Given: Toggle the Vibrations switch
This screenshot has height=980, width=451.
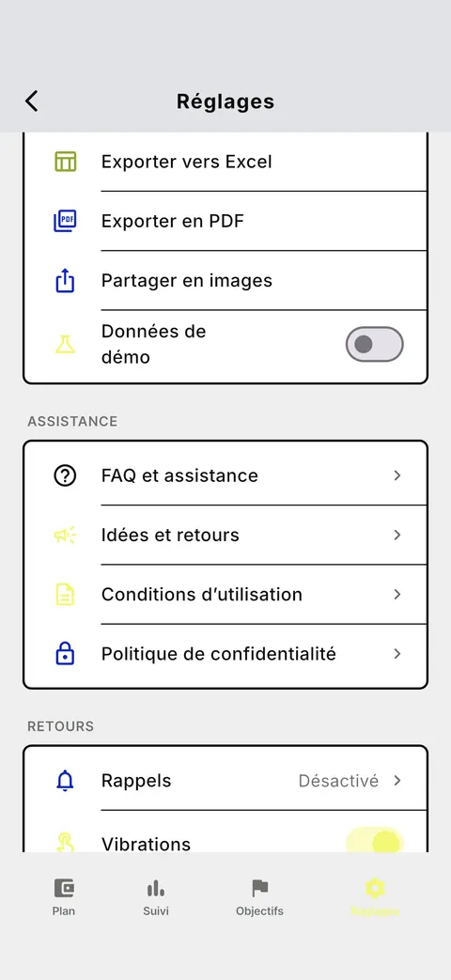Looking at the screenshot, I should tap(375, 843).
